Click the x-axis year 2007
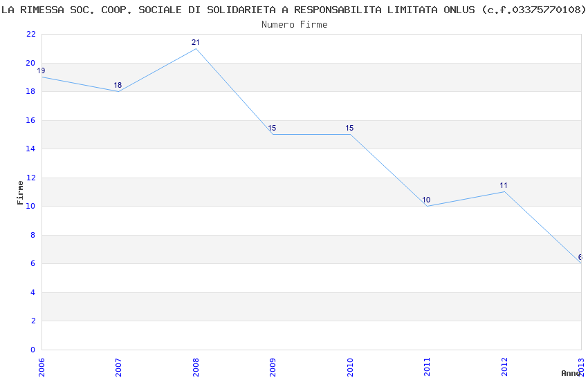Screen dimensions: 588x380 coord(118,367)
